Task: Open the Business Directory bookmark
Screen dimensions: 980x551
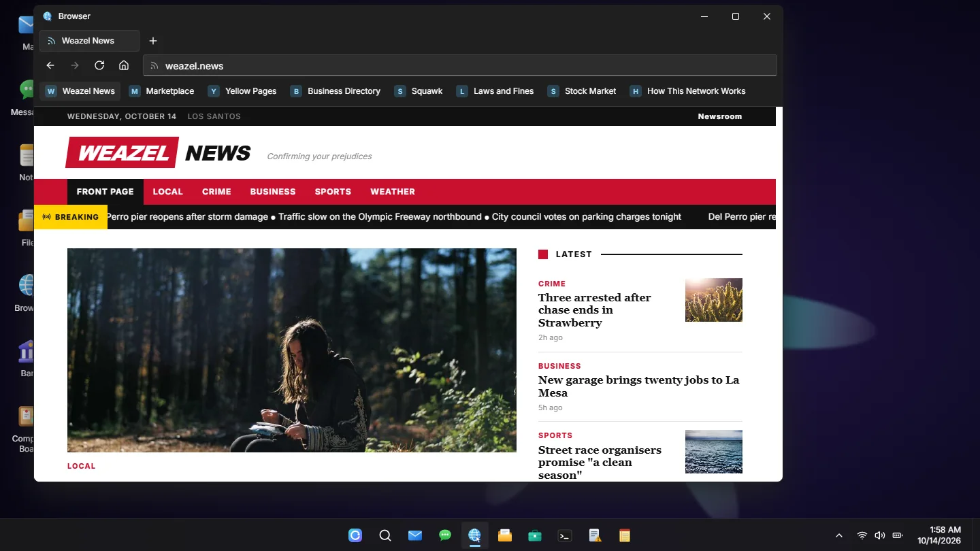Action: (336, 91)
